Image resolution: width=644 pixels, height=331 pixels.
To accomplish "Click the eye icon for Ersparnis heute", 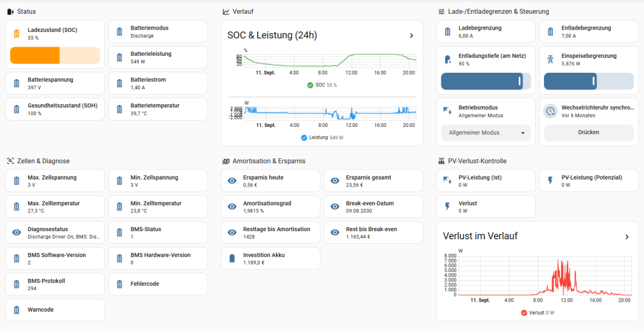I will 232,181.
